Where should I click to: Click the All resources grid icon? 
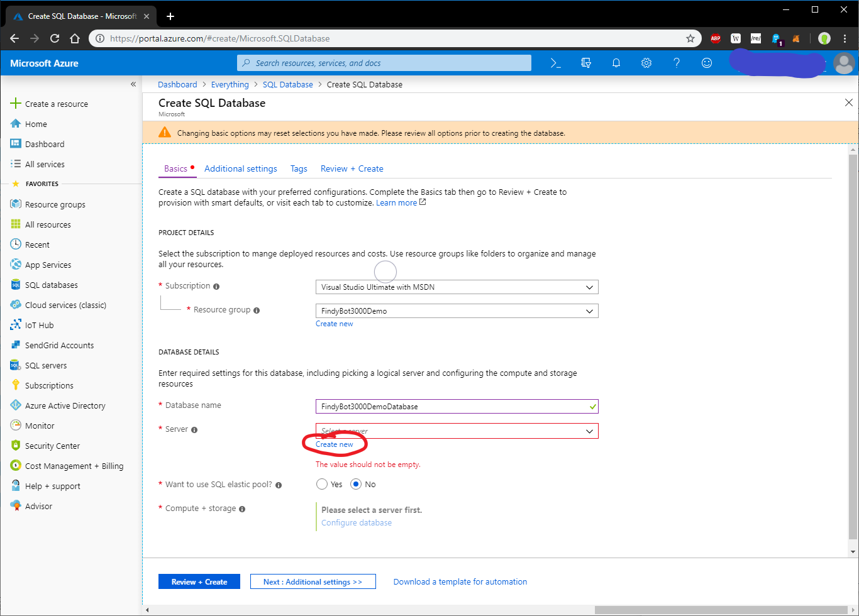(16, 224)
